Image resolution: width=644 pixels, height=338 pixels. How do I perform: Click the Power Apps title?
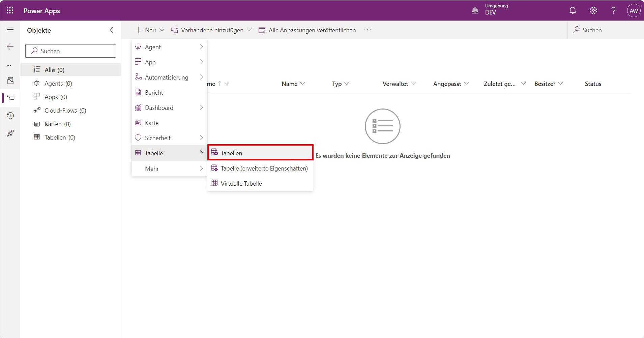click(x=42, y=11)
